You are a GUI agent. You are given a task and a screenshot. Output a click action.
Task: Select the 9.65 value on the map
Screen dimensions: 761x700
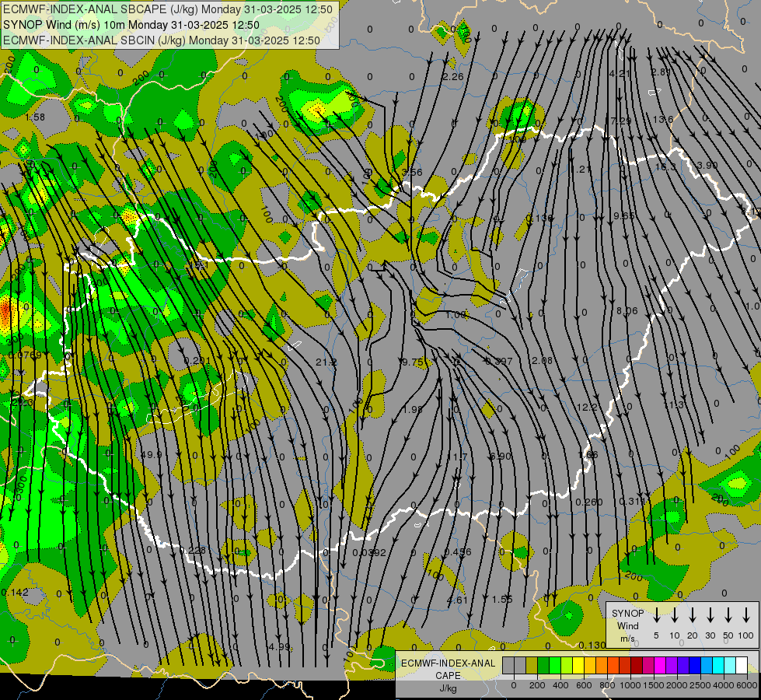[x=623, y=215]
